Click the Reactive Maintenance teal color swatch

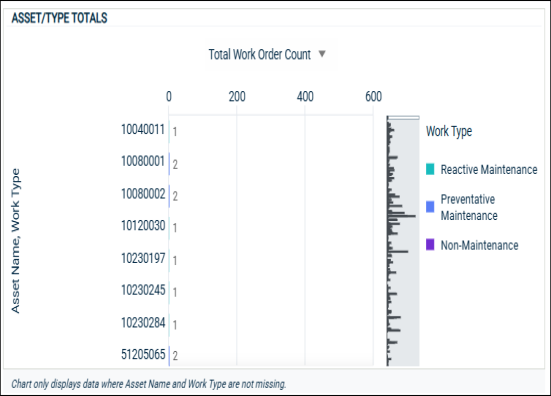430,169
